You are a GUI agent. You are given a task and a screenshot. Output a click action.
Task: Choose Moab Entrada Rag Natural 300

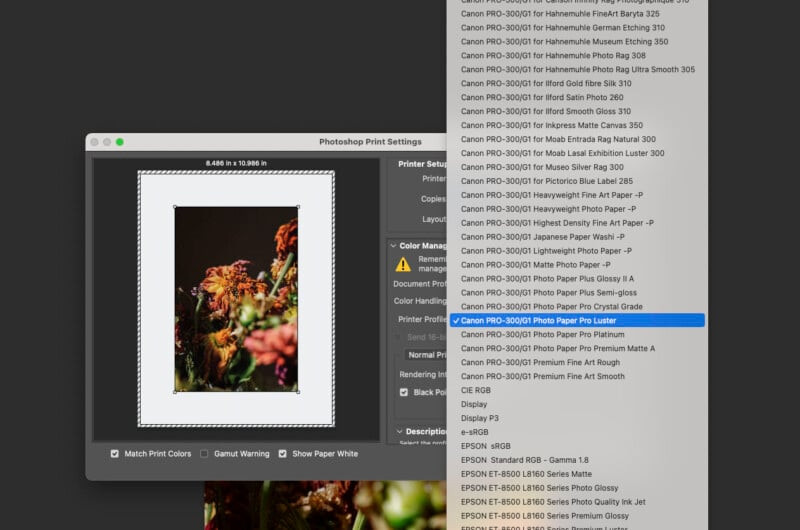tap(577, 139)
